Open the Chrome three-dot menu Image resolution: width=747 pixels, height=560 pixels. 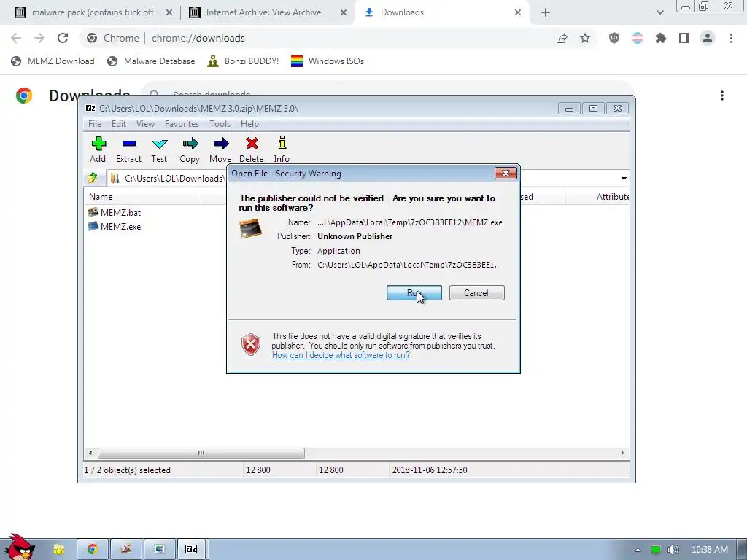pyautogui.click(x=731, y=38)
